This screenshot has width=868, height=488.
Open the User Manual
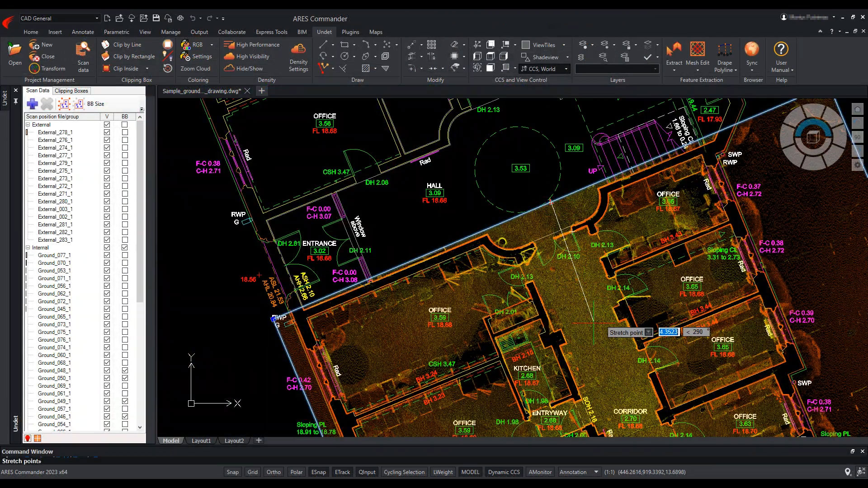(x=781, y=56)
